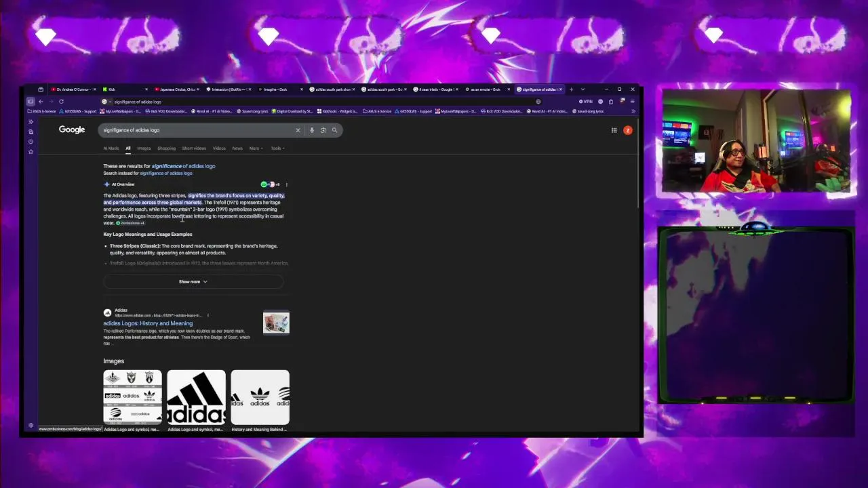Screen dimensions: 868x488
Task: Switch to AI Mode results
Action: point(111,148)
